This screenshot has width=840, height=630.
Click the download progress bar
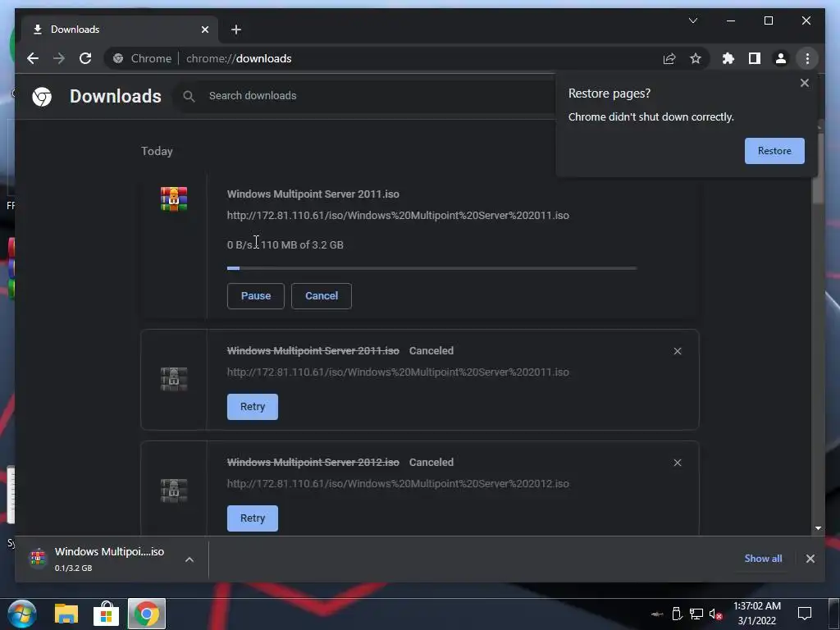click(431, 268)
